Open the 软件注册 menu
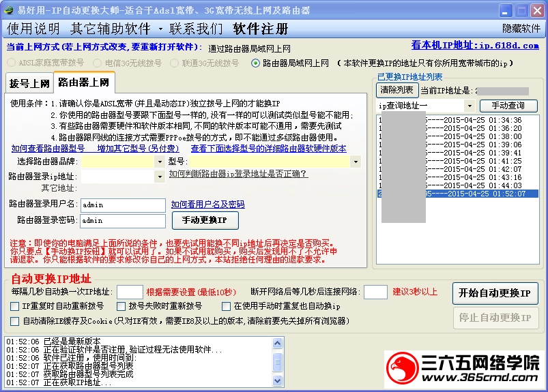This screenshot has width=548, height=392. pos(261,29)
